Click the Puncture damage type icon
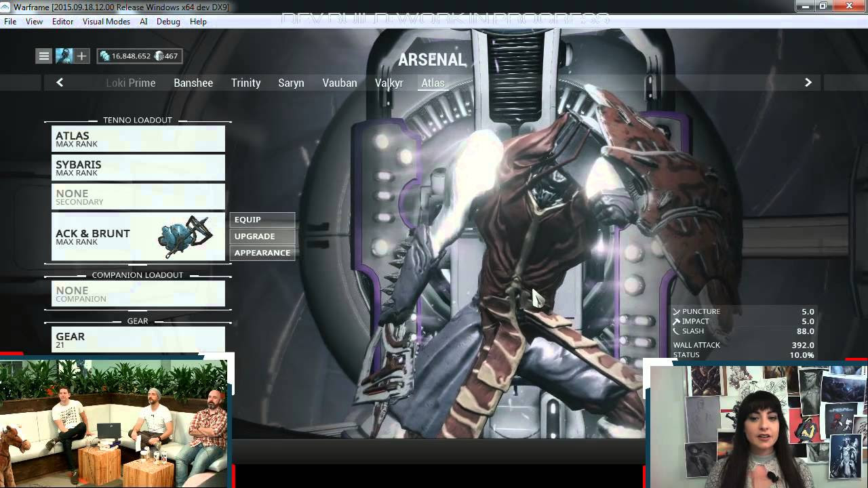This screenshot has width=868, height=488. coord(676,312)
